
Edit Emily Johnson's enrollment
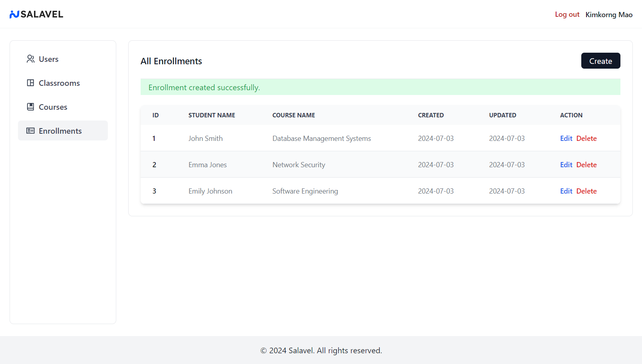click(566, 191)
